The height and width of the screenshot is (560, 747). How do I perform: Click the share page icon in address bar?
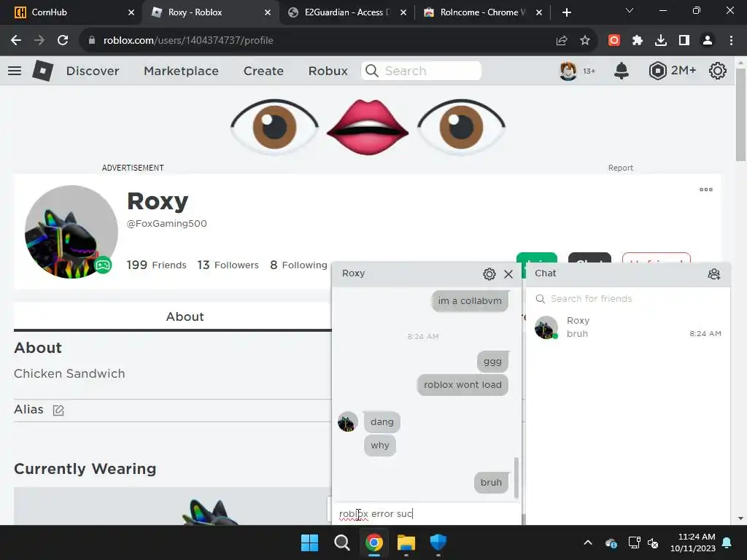[562, 41]
